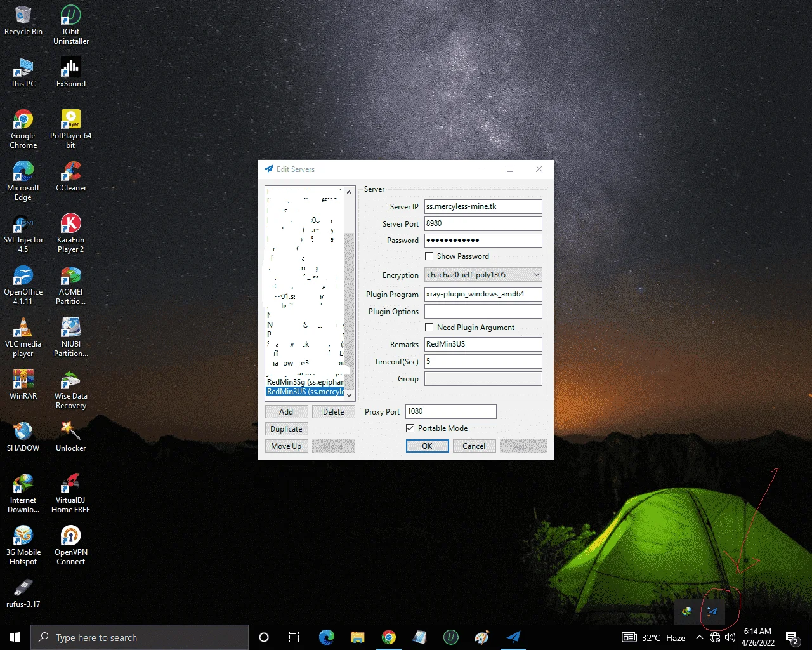Select Wise Data Recovery desktop icon

(71, 389)
